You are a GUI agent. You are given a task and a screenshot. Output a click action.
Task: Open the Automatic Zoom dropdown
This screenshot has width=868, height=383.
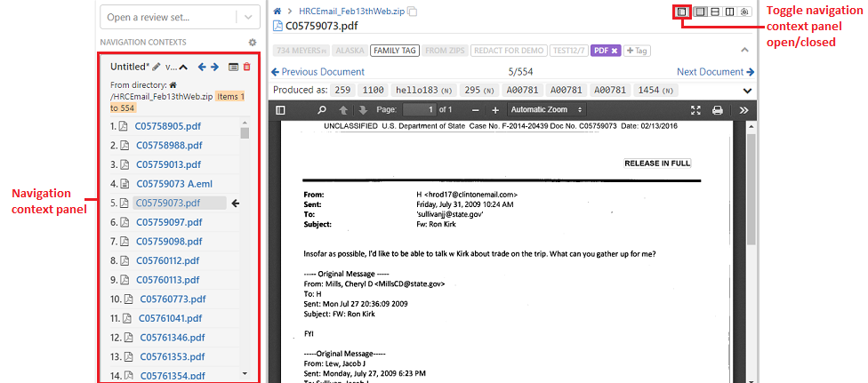(x=546, y=109)
